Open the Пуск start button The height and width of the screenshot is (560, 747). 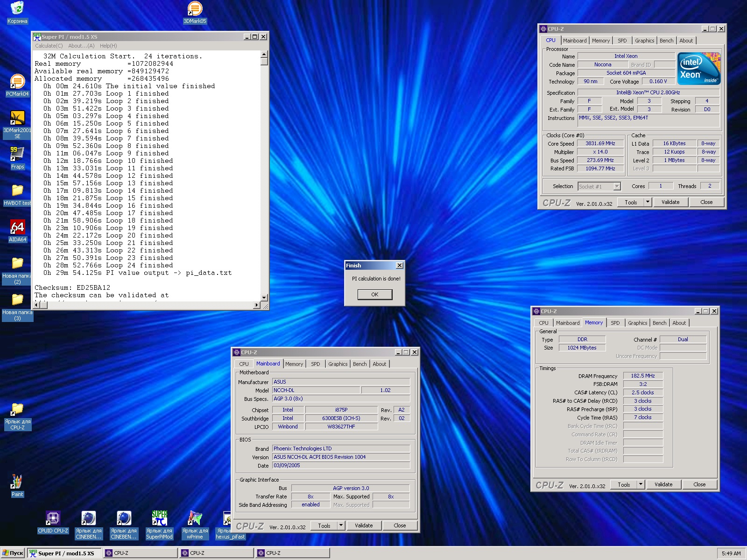13,553
